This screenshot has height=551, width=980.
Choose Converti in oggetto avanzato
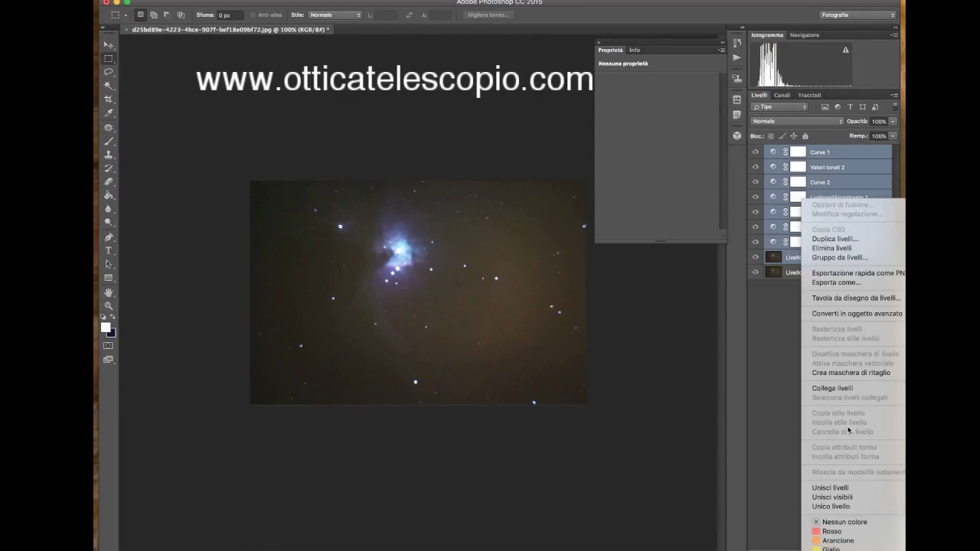(857, 313)
